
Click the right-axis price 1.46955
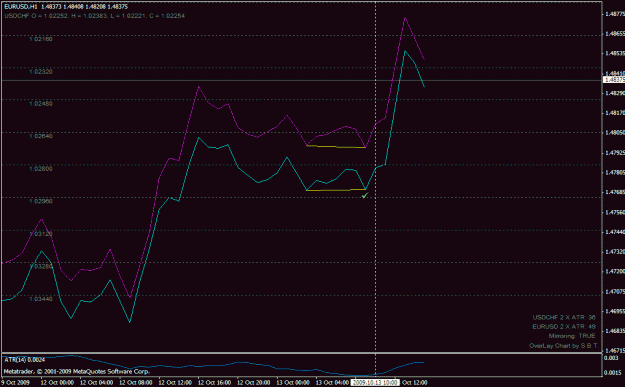(x=615, y=311)
